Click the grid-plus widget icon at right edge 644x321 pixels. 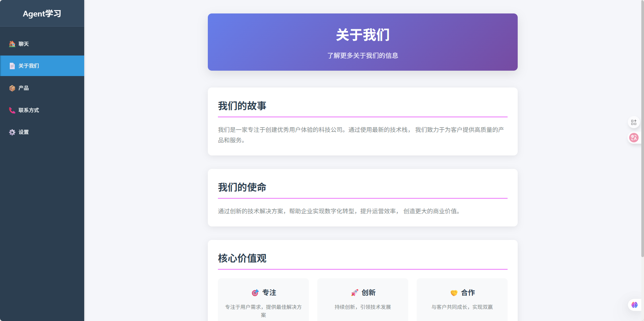point(634,122)
